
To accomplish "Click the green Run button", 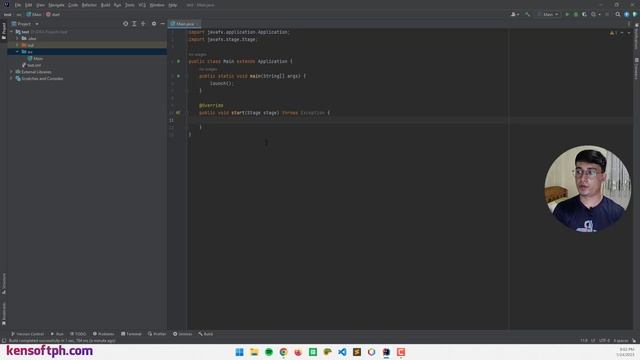I will [x=567, y=14].
